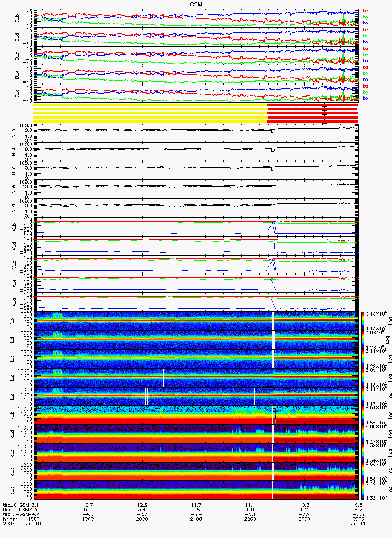The height and width of the screenshot is (537, 392).
Task: Click the N_b density panel label
Action: [14, 133]
